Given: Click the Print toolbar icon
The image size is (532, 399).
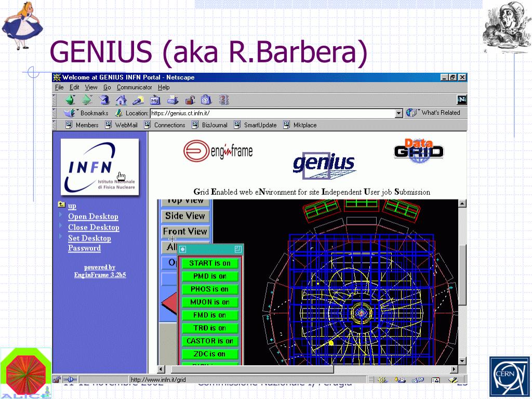Looking at the screenshot, I should tap(172, 100).
